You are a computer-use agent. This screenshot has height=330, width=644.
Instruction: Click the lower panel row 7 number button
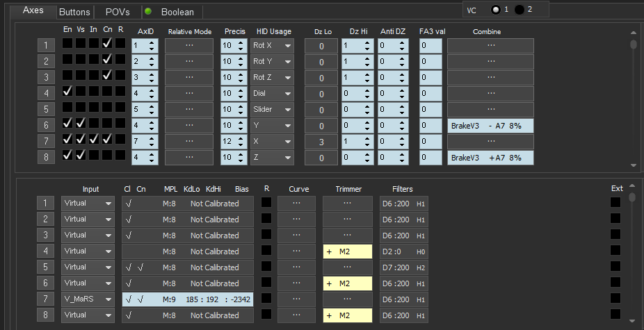[46, 299]
